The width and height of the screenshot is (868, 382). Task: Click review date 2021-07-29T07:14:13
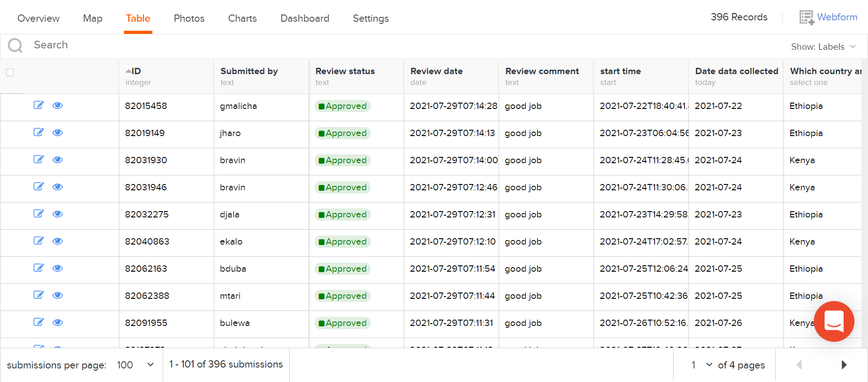pyautogui.click(x=452, y=133)
